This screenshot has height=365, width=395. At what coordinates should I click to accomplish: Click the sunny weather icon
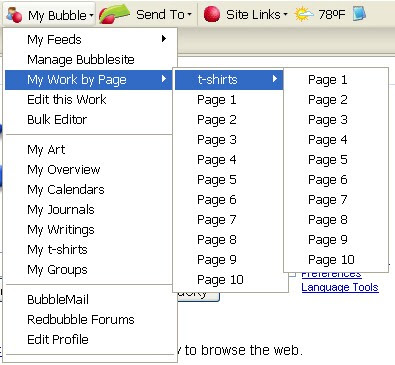click(304, 15)
